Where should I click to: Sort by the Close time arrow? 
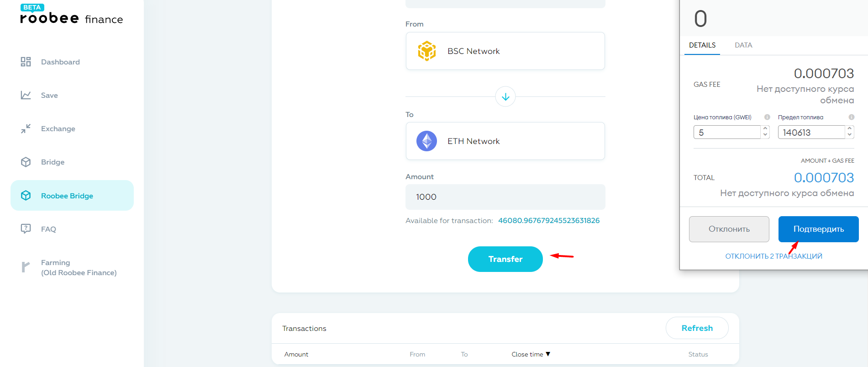[548, 354]
